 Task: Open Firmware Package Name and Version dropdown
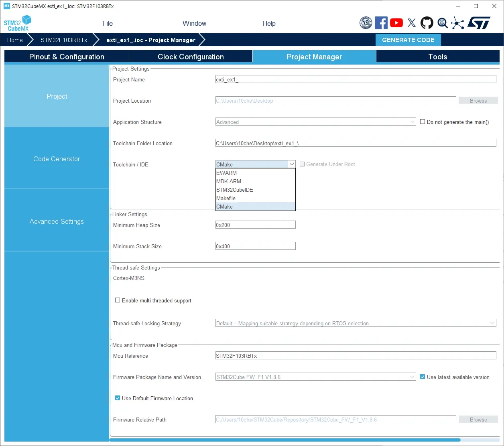pos(315,377)
